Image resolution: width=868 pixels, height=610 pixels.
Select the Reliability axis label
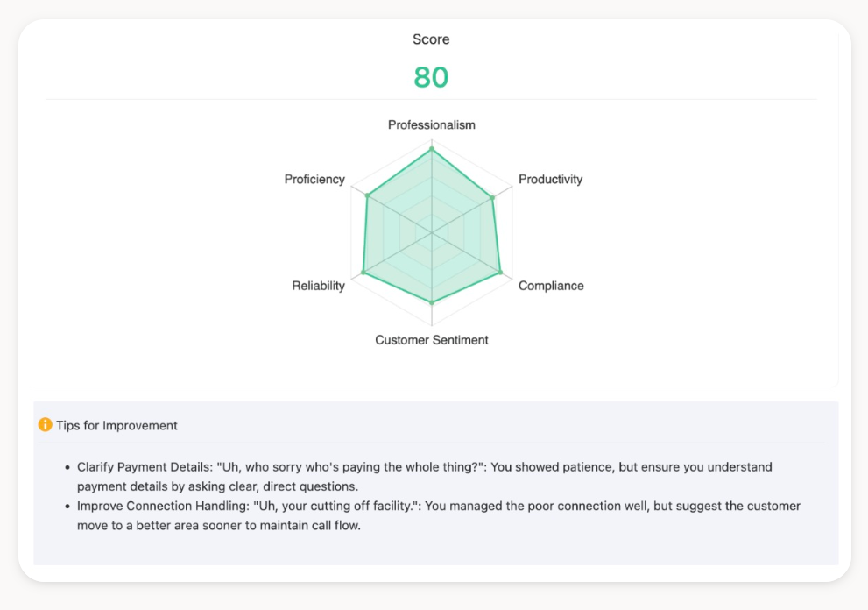pos(318,286)
